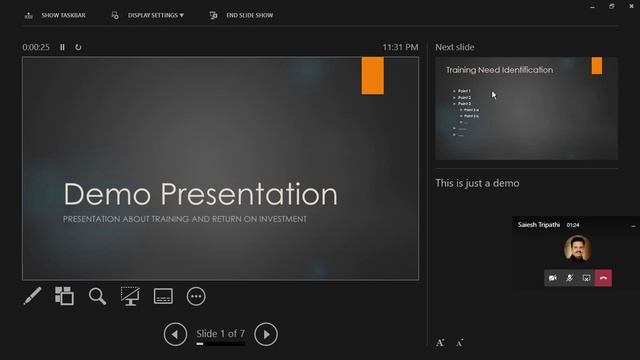This screenshot has width=640, height=360.
Task: Click the elapsed time 0:00:25
Action: pos(36,47)
